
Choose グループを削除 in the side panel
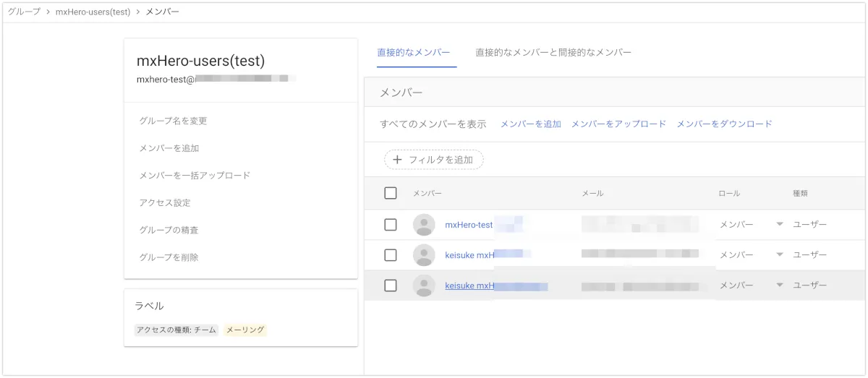pyautogui.click(x=169, y=257)
